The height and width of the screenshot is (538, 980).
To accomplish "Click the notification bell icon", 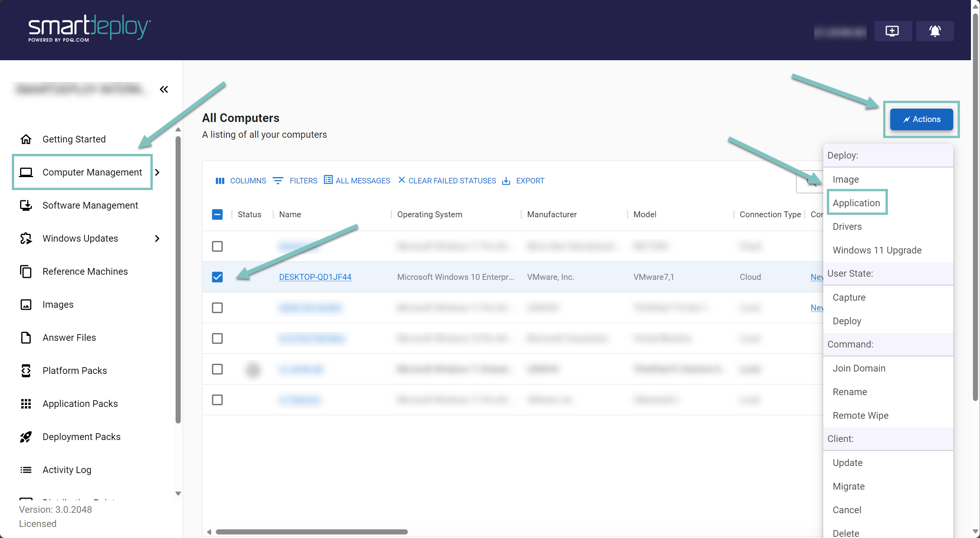I will click(x=935, y=31).
